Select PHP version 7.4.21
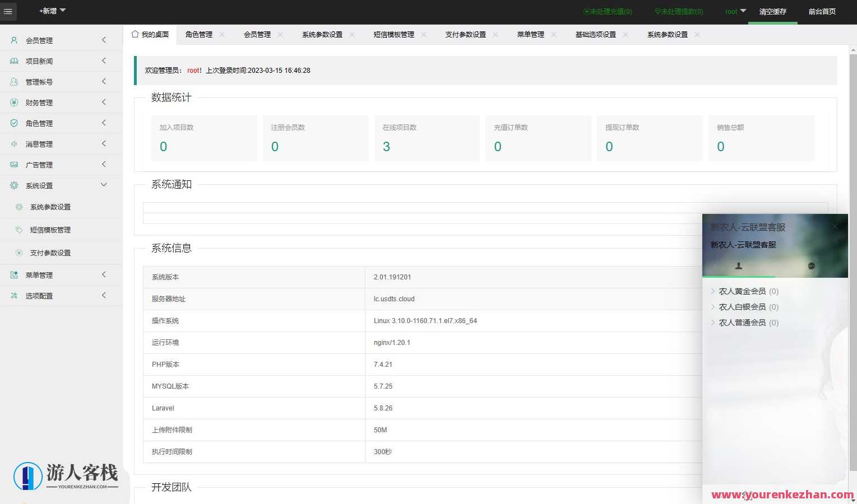The width and height of the screenshot is (857, 504). [x=383, y=365]
